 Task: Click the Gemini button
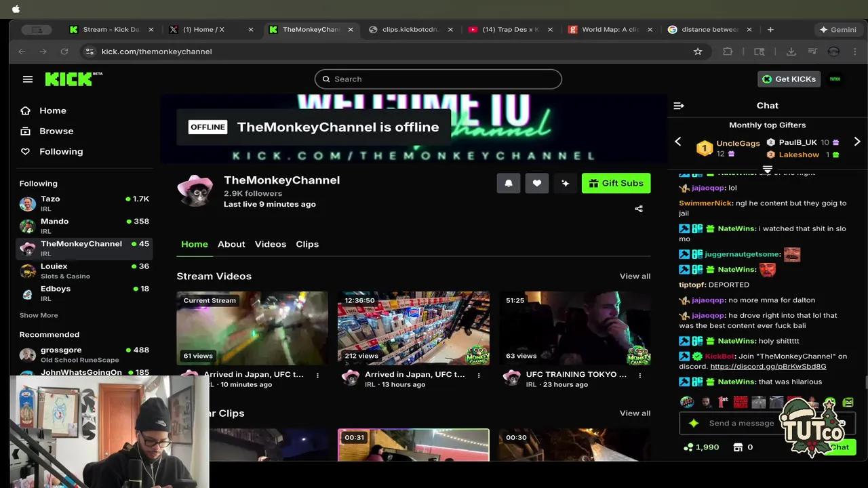(x=838, y=30)
